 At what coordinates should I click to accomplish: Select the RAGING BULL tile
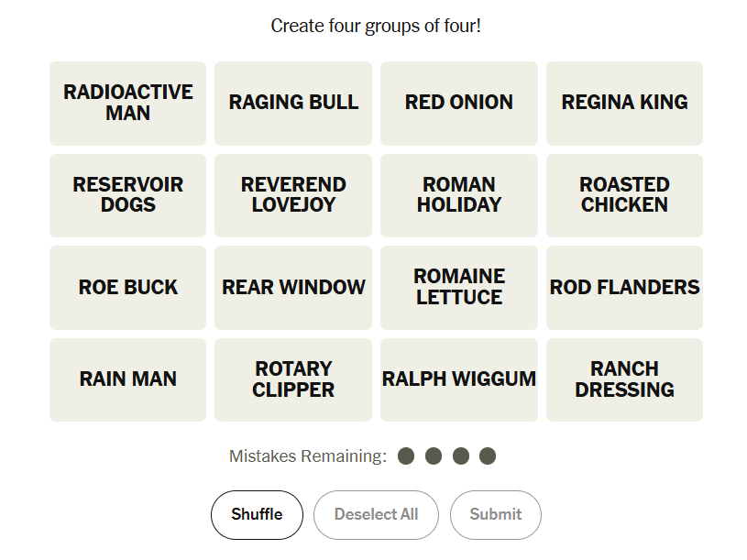(x=293, y=103)
